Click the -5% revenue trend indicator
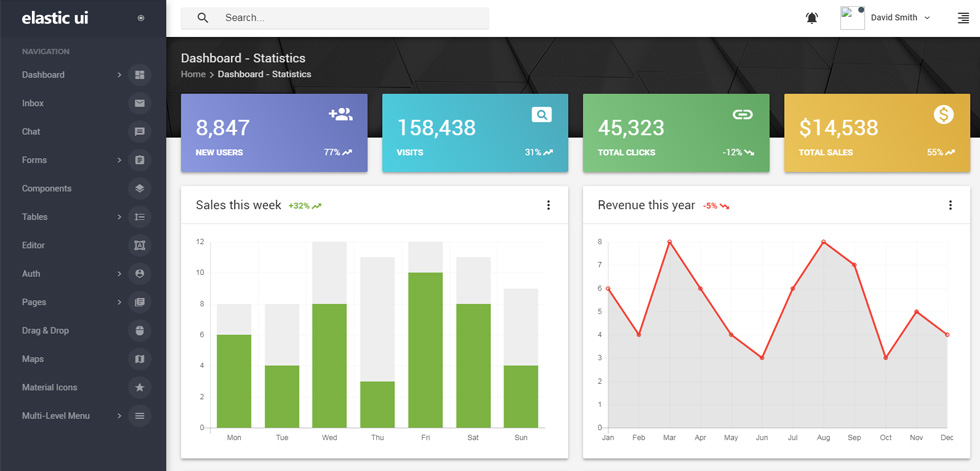 (x=716, y=206)
